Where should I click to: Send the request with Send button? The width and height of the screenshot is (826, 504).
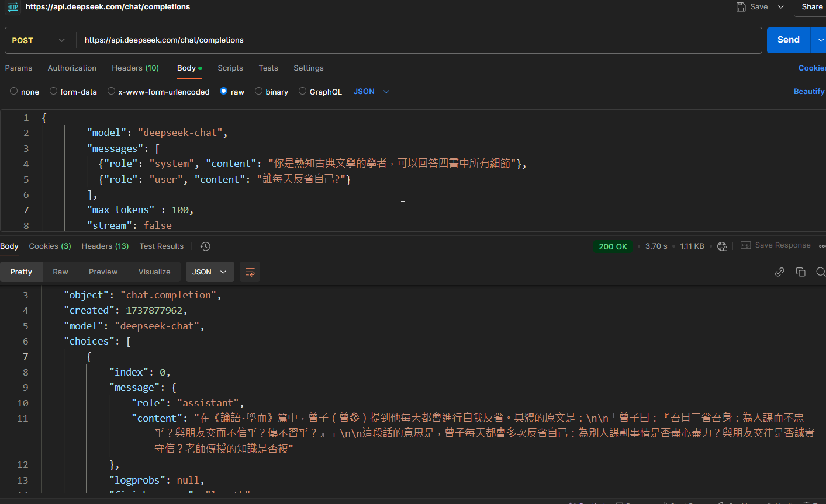pos(788,40)
